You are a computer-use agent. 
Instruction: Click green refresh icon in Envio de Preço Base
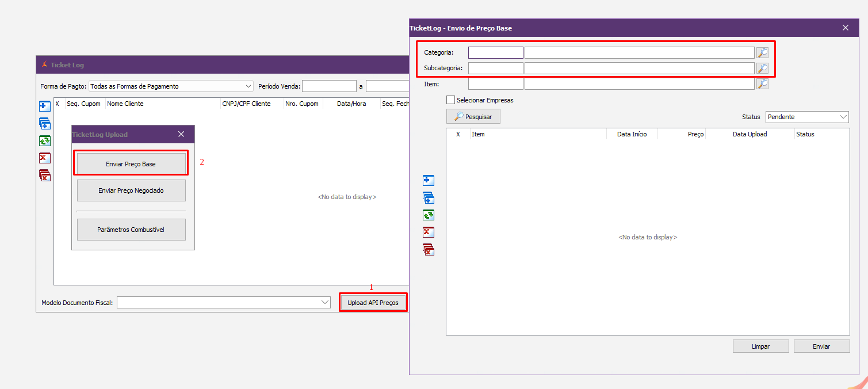(429, 215)
